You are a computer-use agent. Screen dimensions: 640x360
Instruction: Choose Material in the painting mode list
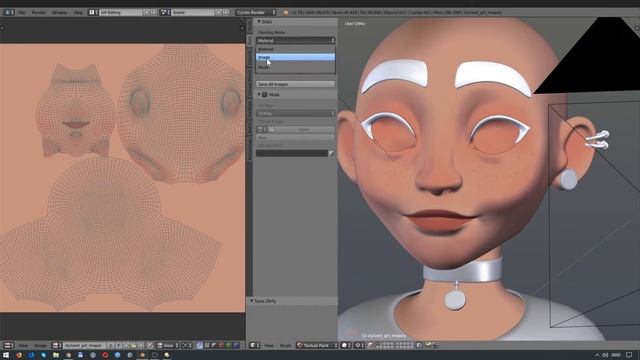pyautogui.click(x=296, y=49)
